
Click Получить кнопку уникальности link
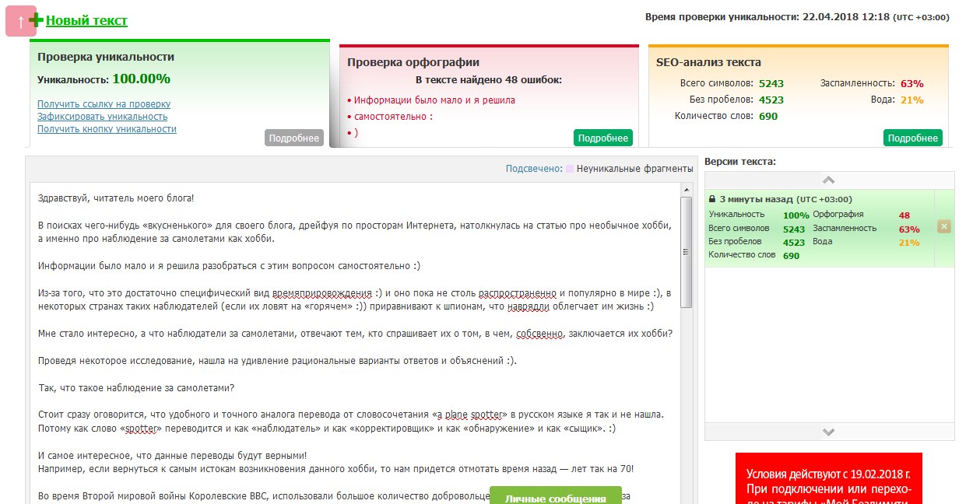[107, 129]
